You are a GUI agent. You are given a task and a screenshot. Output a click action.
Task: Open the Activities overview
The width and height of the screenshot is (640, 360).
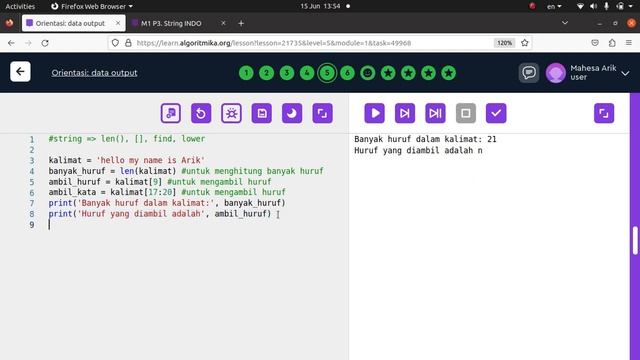click(x=20, y=6)
